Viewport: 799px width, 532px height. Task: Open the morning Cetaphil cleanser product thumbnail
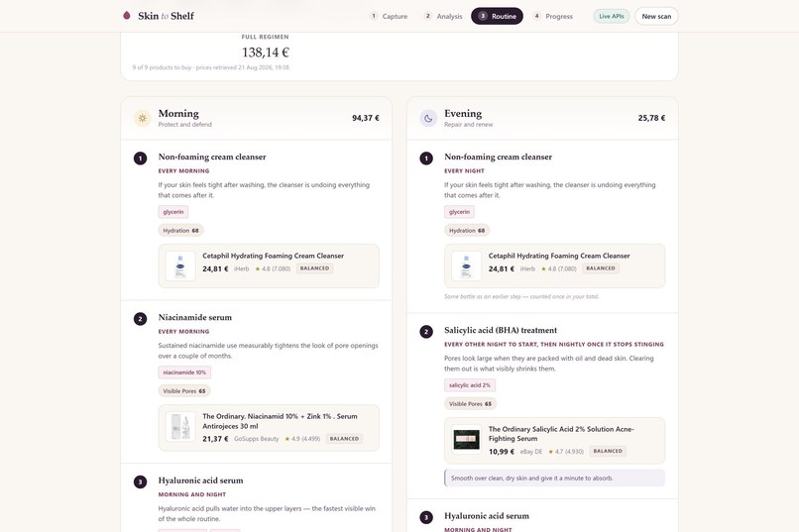[180, 266]
